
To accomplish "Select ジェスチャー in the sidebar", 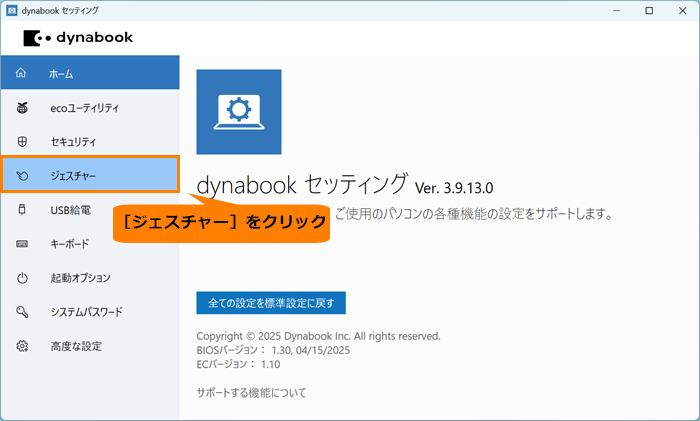I will tap(90, 174).
